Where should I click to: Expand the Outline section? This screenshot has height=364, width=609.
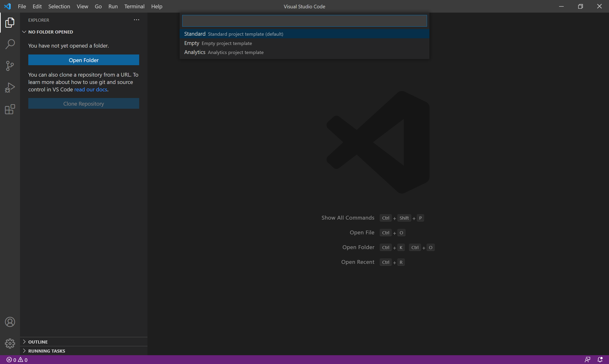click(x=38, y=342)
